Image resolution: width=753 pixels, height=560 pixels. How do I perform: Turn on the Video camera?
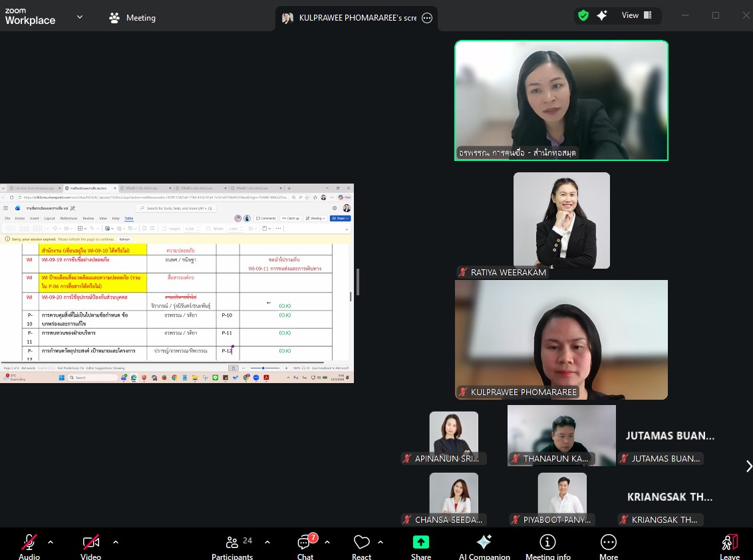click(90, 542)
